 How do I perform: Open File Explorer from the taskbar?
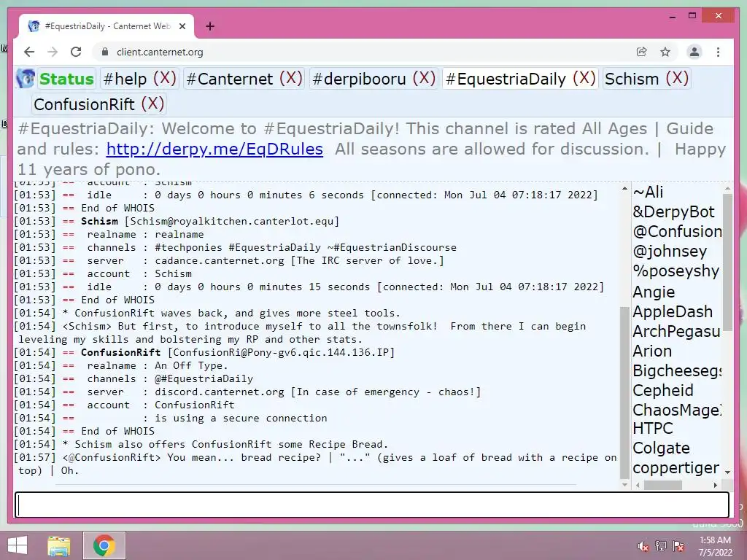point(59,545)
